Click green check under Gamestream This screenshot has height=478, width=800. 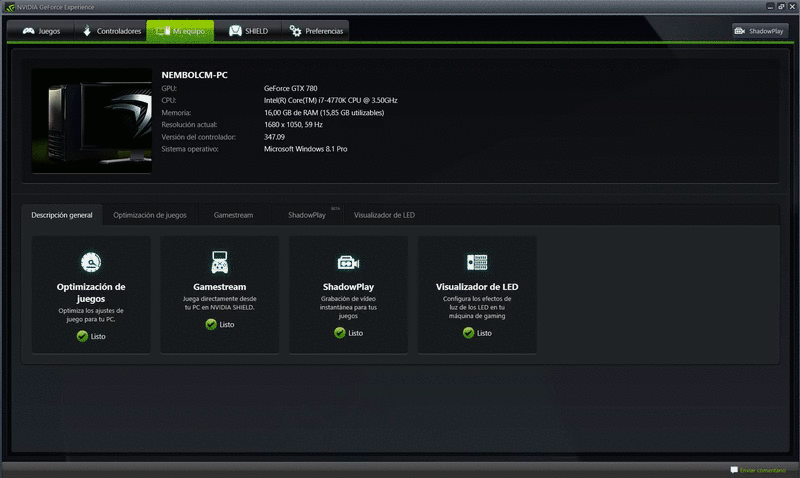pos(211,324)
